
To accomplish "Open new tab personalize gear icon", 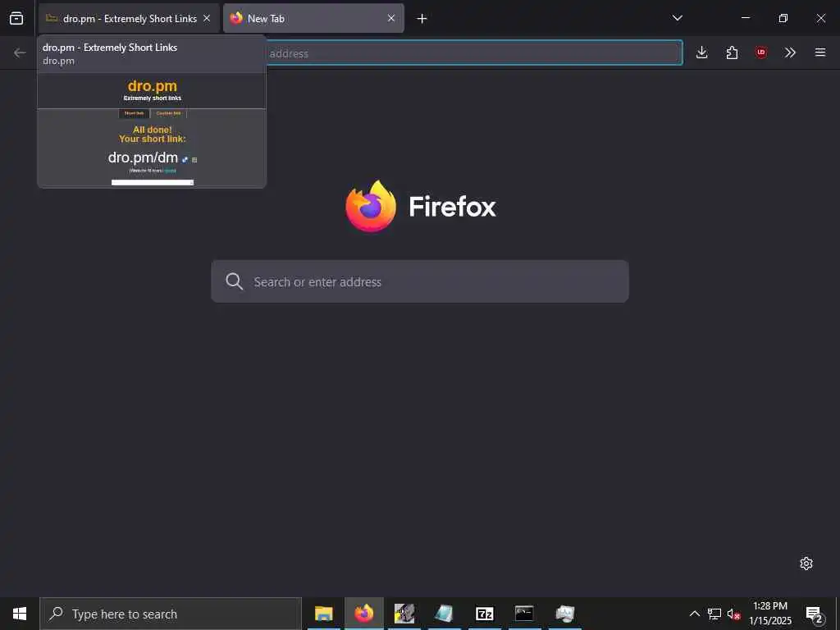I will (806, 564).
